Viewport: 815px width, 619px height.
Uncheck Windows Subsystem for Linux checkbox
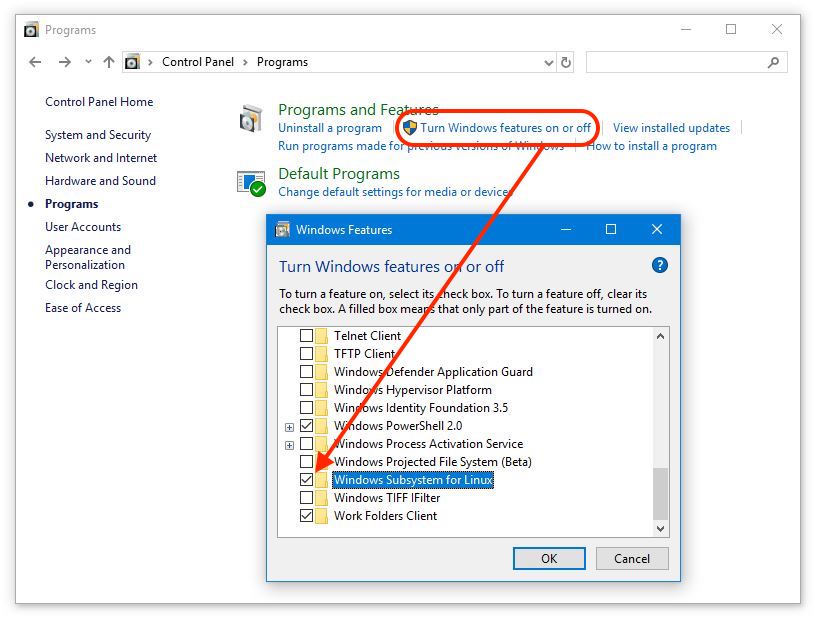click(307, 480)
